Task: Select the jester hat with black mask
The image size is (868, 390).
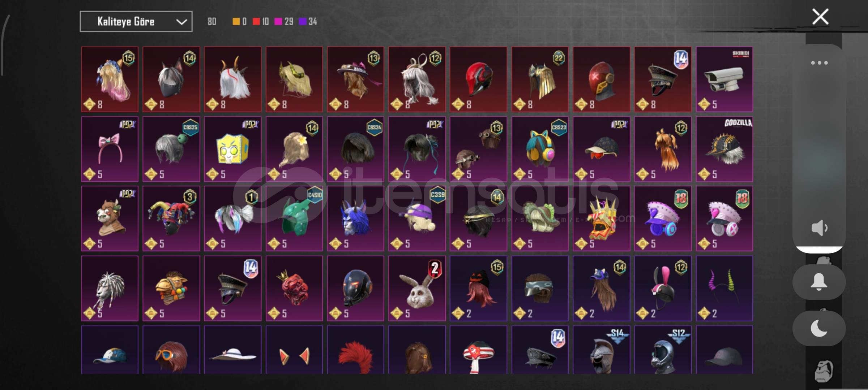Action: 171,218
